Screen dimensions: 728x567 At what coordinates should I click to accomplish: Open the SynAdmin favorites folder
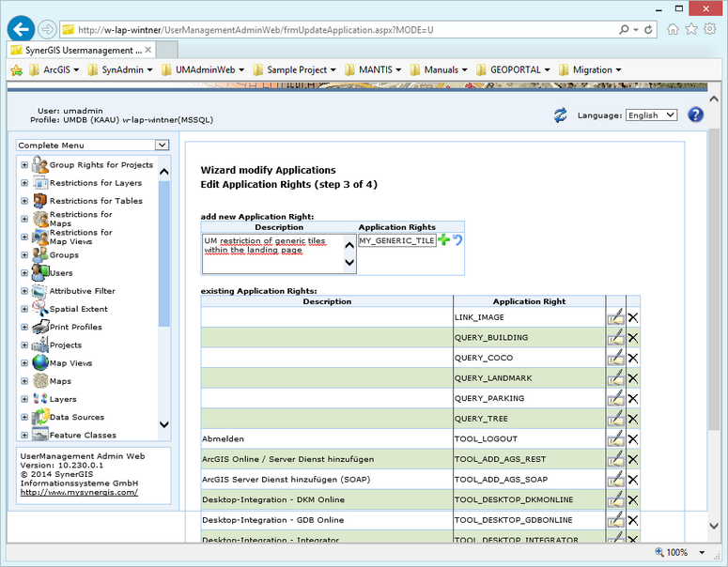tap(120, 69)
